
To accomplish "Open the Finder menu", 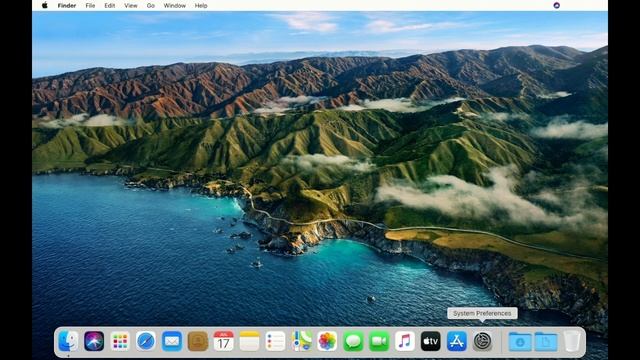I will [67, 6].
